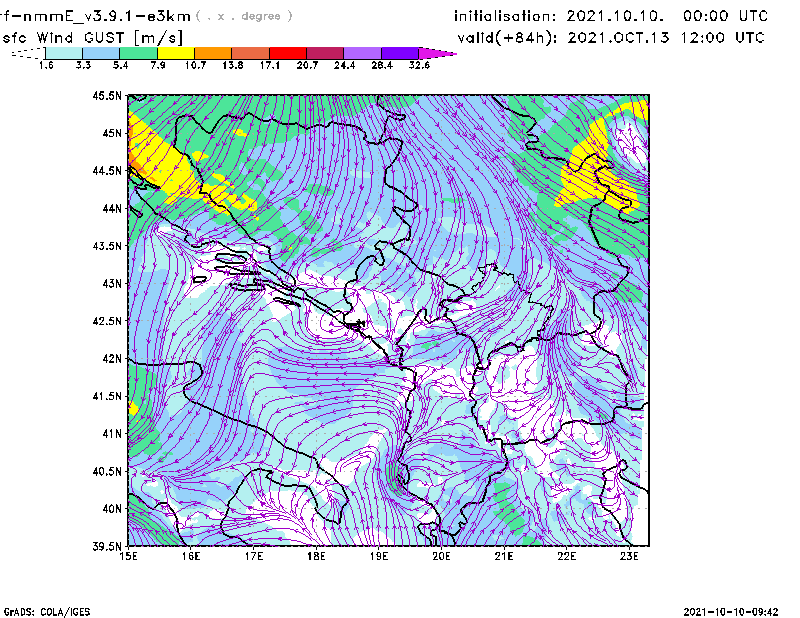Click the 43.5N latitude label
800x618 pixels.
pos(107,246)
